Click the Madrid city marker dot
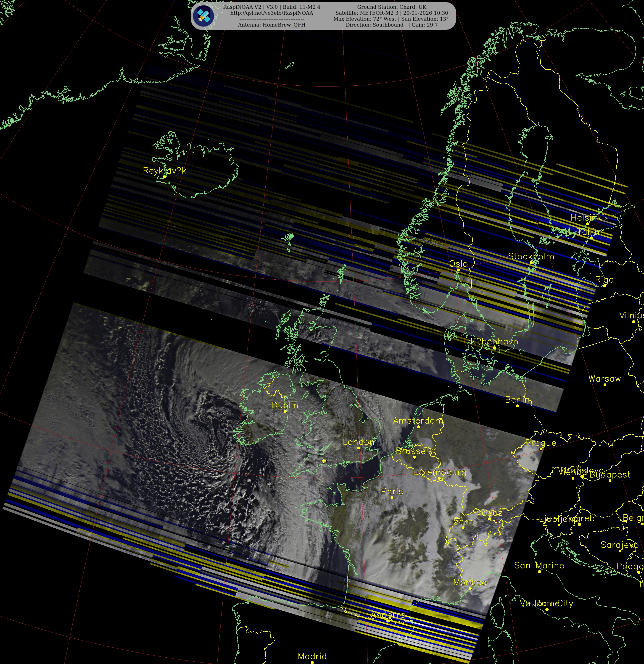Screen dimensions: 644x664 pyautogui.click(x=312, y=662)
